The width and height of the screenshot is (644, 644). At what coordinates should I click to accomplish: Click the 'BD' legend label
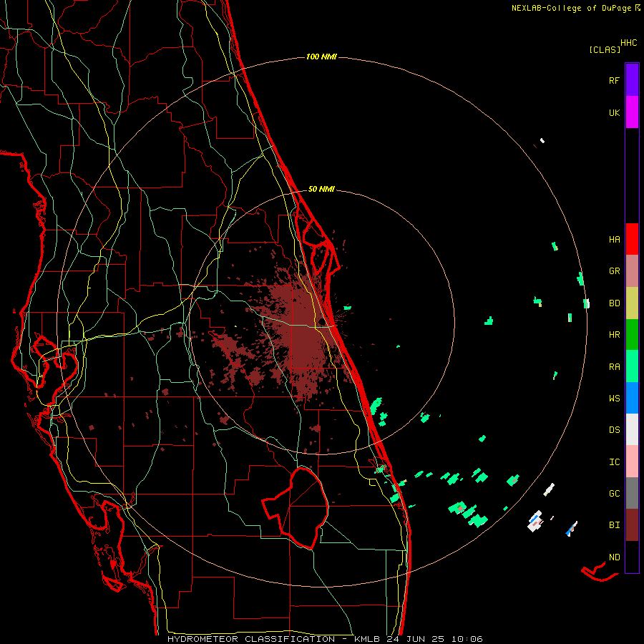point(615,303)
